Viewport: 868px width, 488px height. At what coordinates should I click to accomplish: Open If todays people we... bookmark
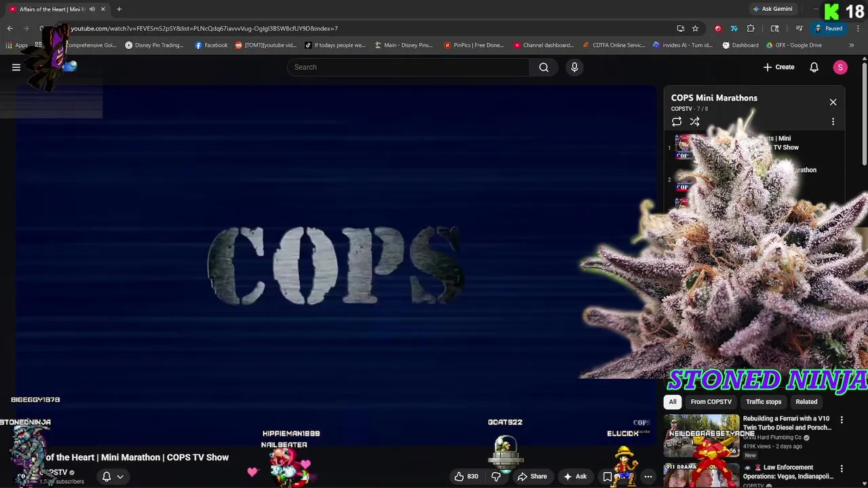(335, 45)
